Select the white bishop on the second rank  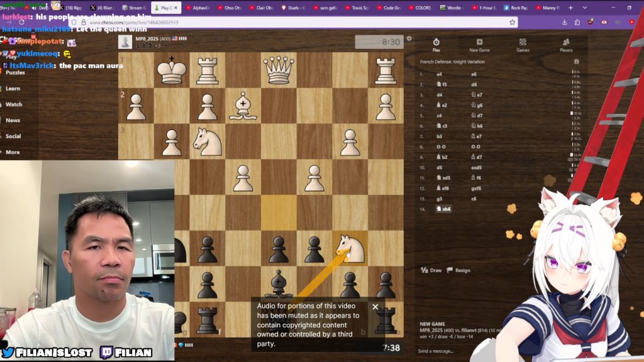pyautogui.click(x=243, y=106)
